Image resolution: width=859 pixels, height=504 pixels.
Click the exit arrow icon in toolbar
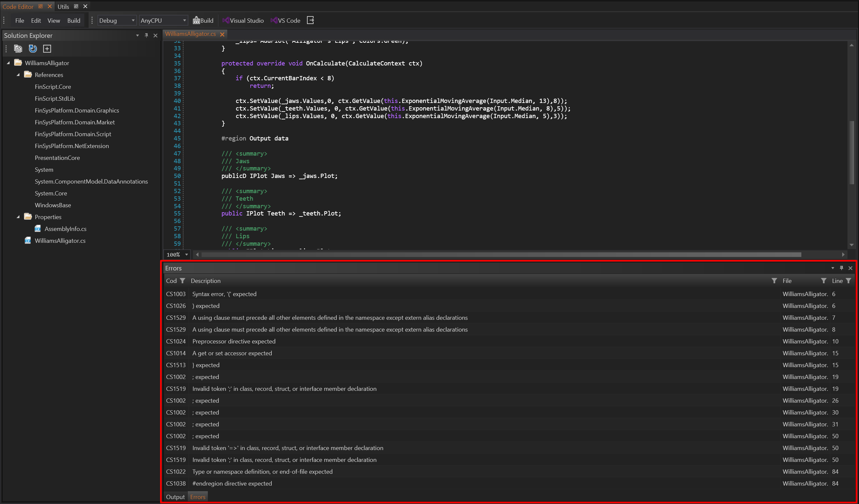coord(310,20)
